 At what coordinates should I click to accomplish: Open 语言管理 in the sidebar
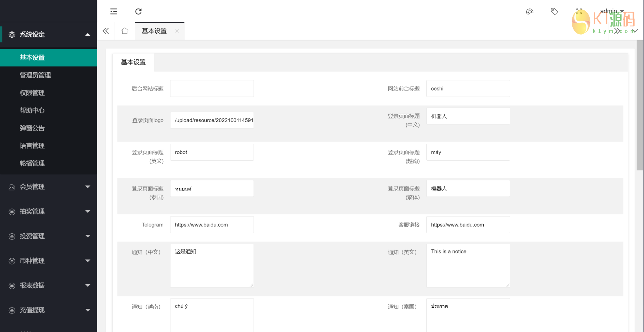(32, 146)
